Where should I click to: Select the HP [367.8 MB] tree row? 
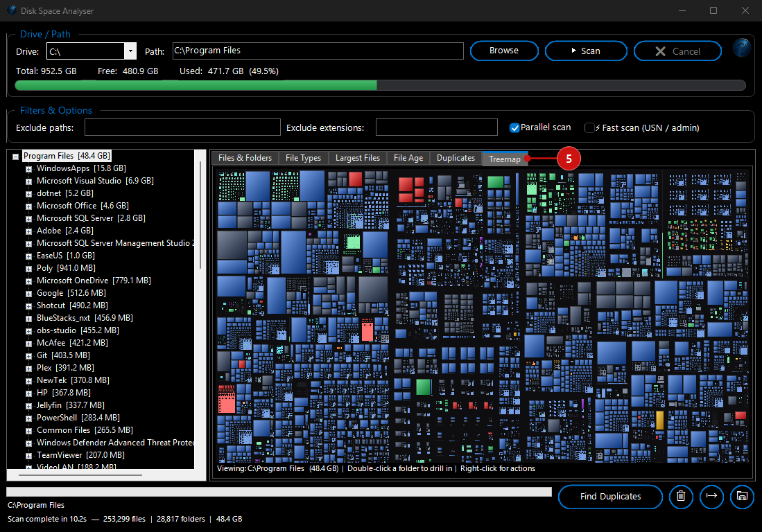(x=64, y=393)
